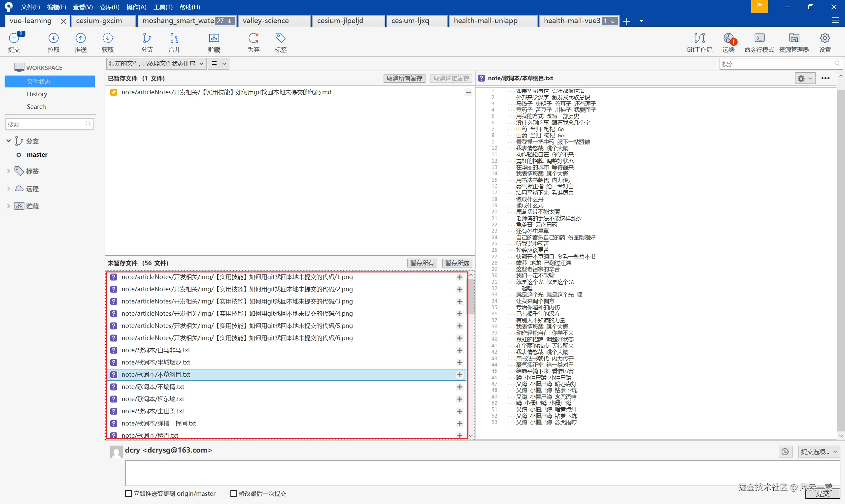This screenshot has height=504, width=845.
Task: Stage 白马非马.txt with its plus button
Action: [x=460, y=350]
